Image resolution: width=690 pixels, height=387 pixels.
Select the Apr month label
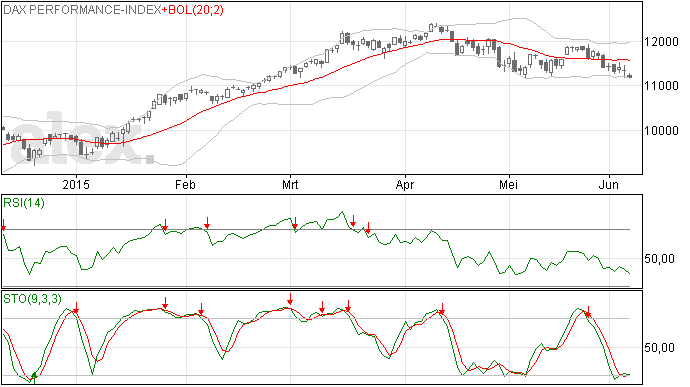pyautogui.click(x=405, y=185)
